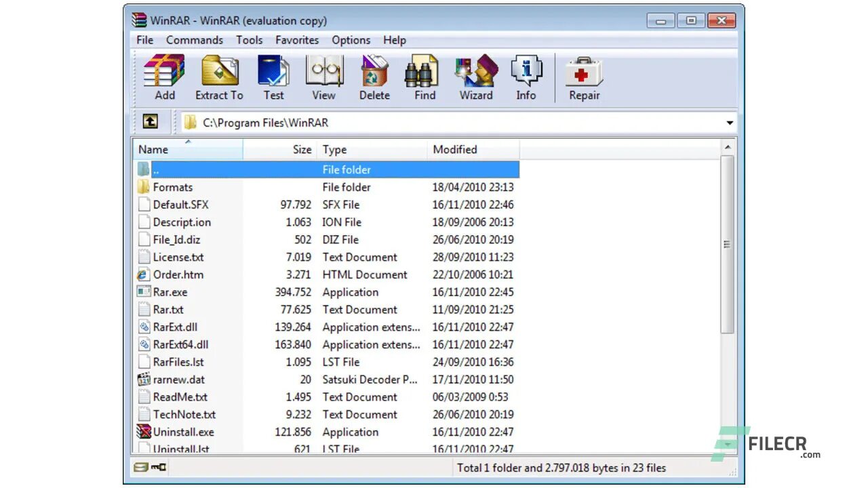Image resolution: width=868 pixels, height=488 pixels.
Task: Open the Options menu
Action: (x=351, y=40)
